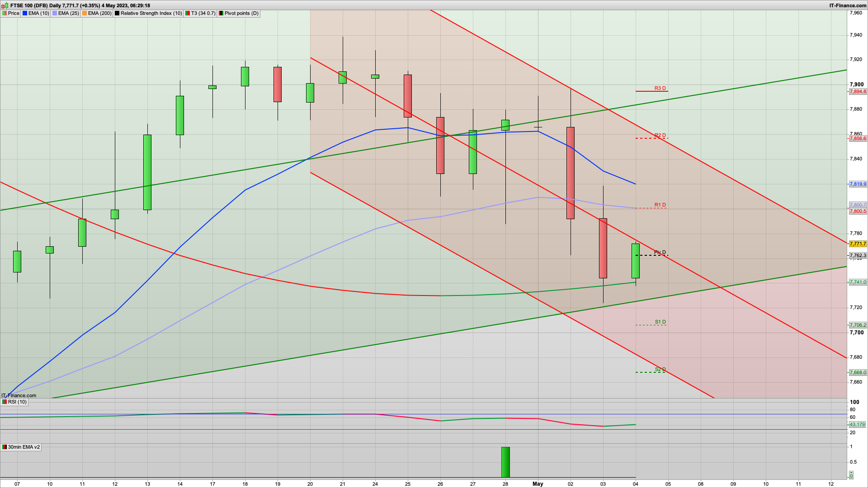This screenshot has height=488, width=868.
Task: Open the 30min EMA v2 panel label
Action: (24, 447)
